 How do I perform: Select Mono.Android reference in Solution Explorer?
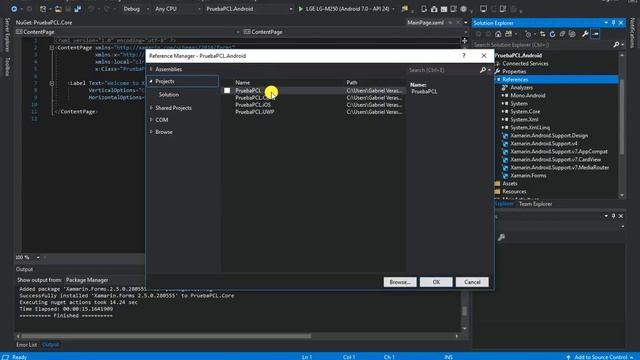point(527,96)
